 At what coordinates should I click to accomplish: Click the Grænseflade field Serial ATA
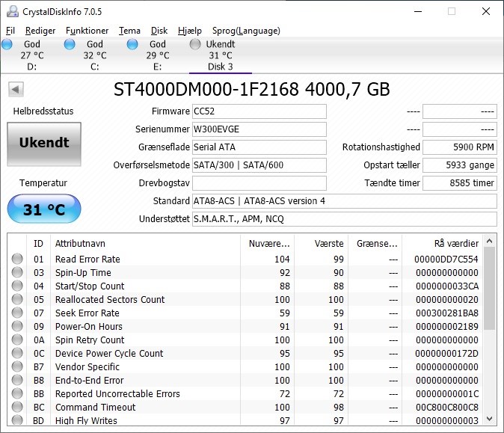tap(259, 147)
